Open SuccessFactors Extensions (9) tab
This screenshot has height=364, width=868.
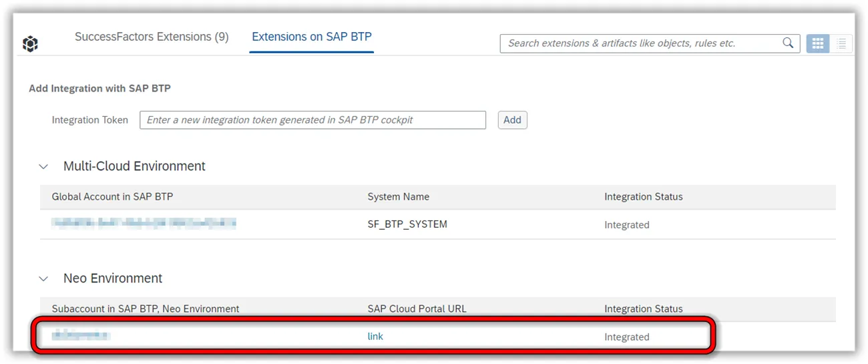tap(152, 37)
